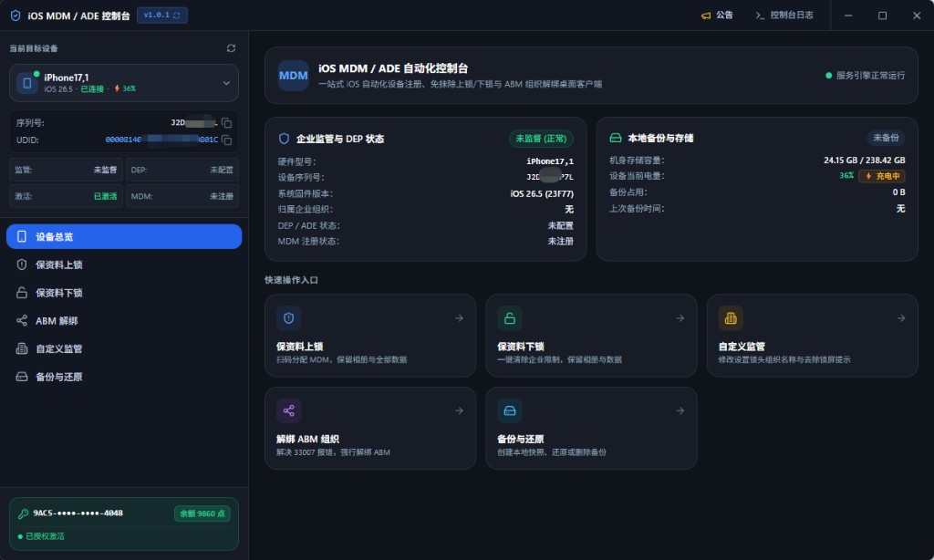The width and height of the screenshot is (934, 560).
Task: Click the building icon in 自定义监管 sidebar row
Action: click(22, 348)
